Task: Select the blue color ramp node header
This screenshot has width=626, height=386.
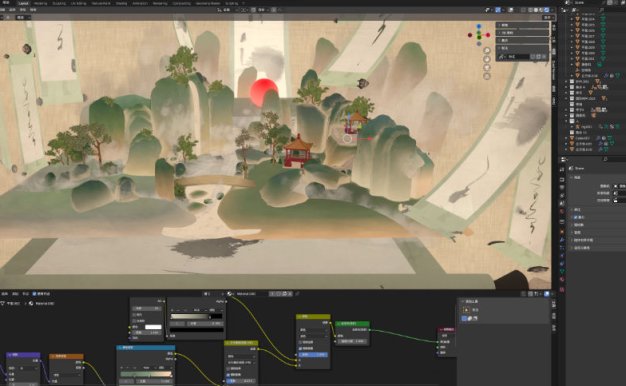Action: tap(146, 348)
